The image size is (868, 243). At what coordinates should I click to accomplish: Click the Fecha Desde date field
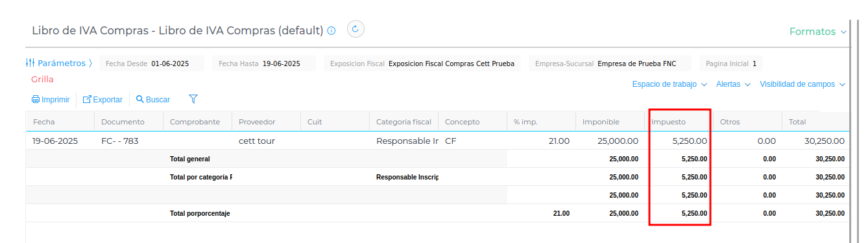coord(151,64)
